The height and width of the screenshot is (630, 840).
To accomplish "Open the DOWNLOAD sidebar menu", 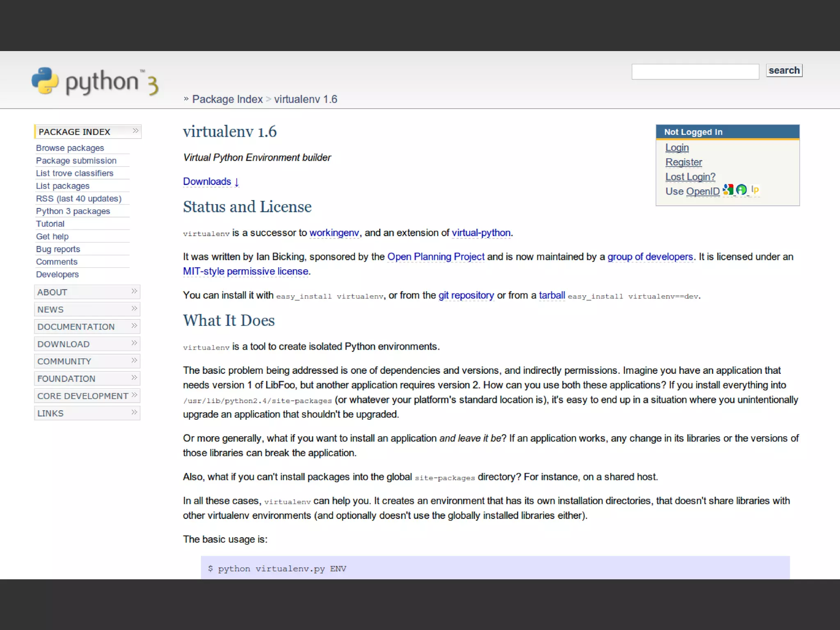I will point(63,344).
